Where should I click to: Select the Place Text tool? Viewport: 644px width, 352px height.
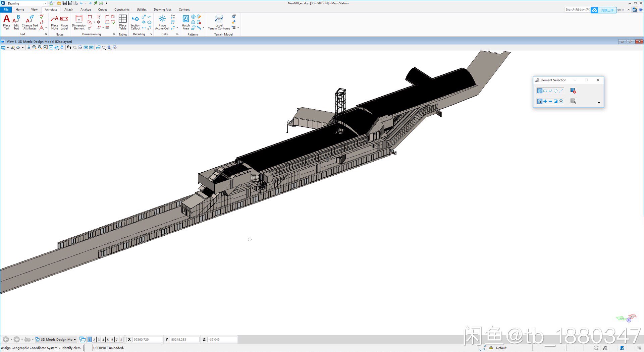coord(6,22)
